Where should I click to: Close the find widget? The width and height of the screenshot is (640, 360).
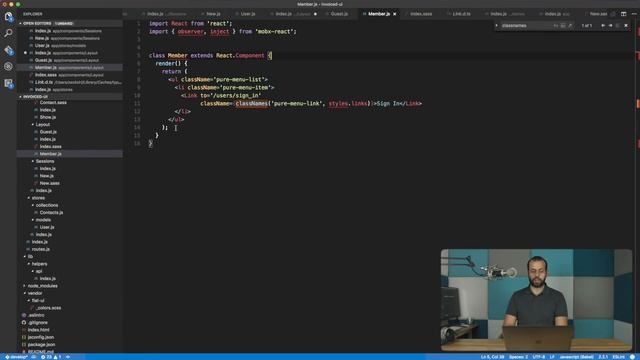[626, 25]
